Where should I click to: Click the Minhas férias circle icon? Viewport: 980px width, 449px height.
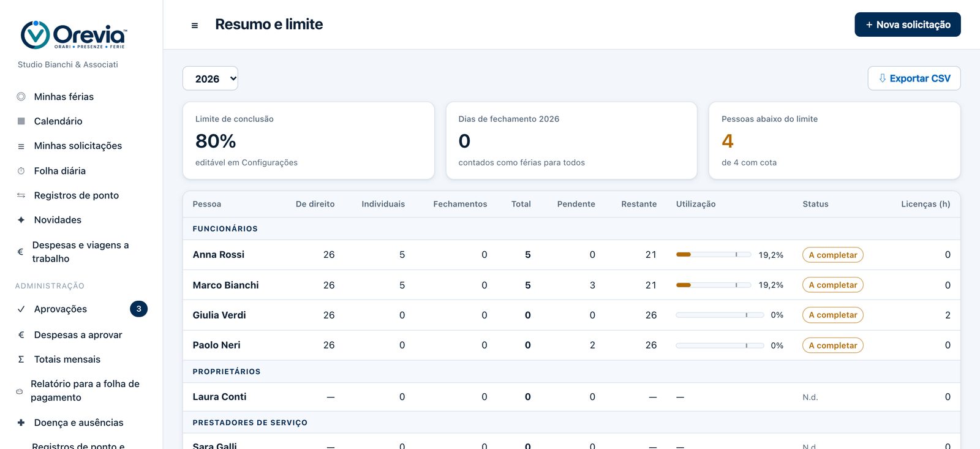click(x=21, y=97)
